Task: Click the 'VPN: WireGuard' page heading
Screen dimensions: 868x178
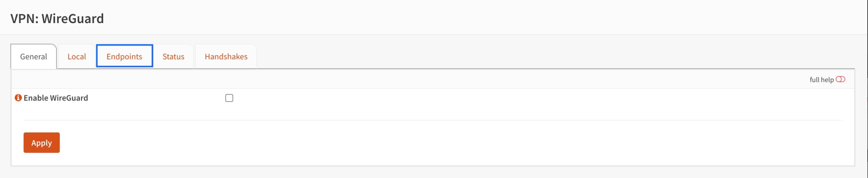Action: coord(57,19)
